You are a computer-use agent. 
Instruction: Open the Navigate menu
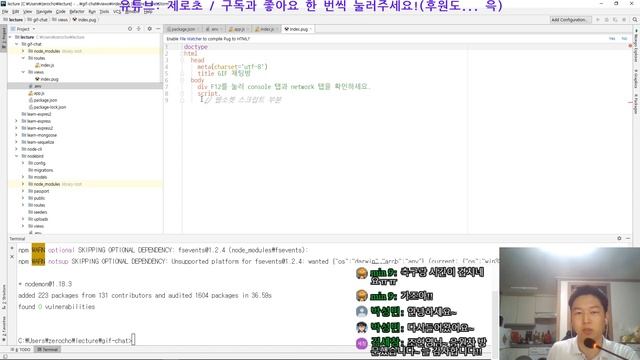(x=44, y=12)
